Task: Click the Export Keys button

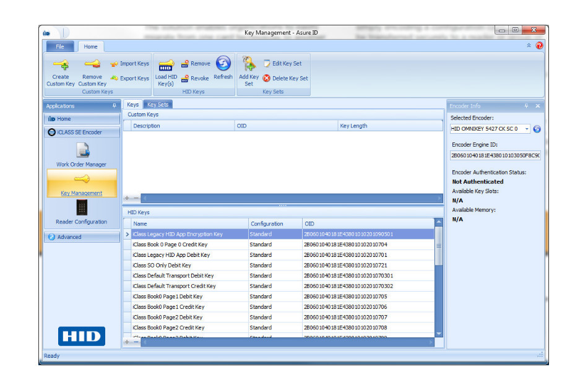Action: pos(130,79)
